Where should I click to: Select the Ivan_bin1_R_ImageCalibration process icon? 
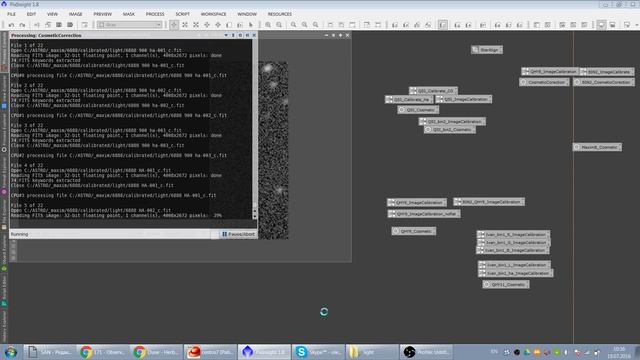pos(513,235)
